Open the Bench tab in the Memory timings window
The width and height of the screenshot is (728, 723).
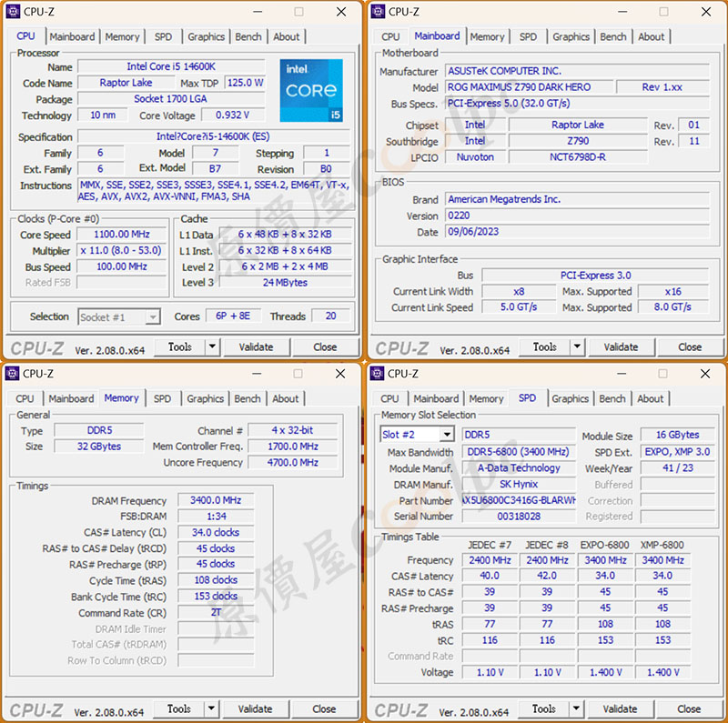coord(248,398)
